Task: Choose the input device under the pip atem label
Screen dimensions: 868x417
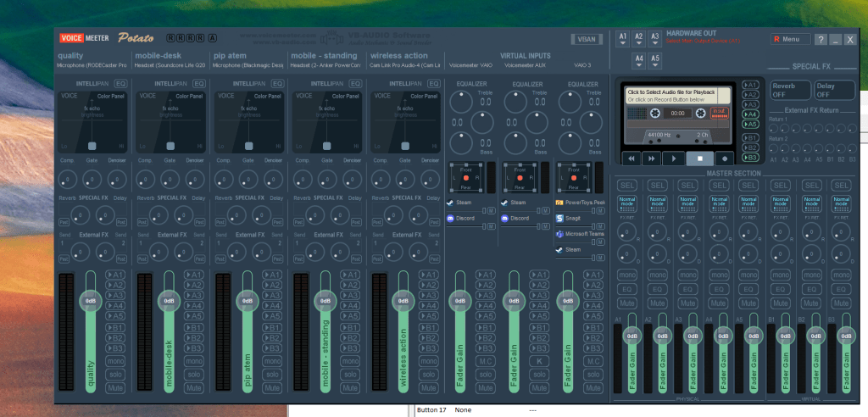Action: pyautogui.click(x=248, y=65)
